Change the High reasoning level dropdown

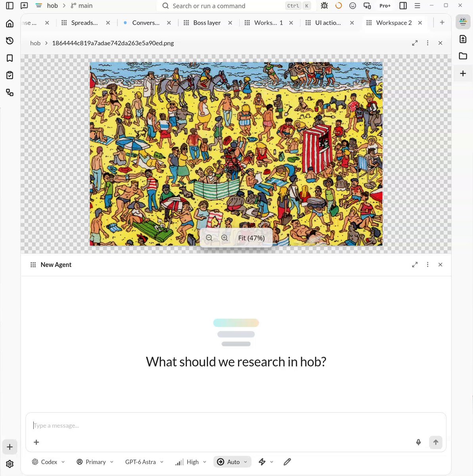click(x=191, y=462)
